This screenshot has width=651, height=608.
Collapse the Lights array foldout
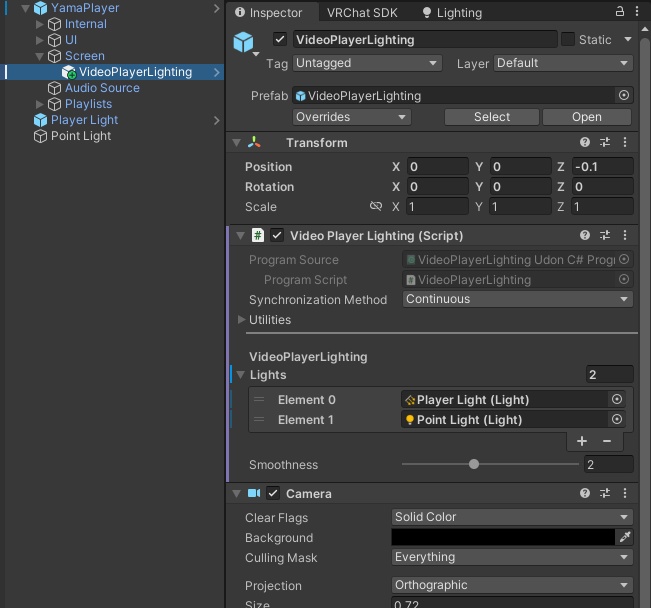[x=240, y=375]
